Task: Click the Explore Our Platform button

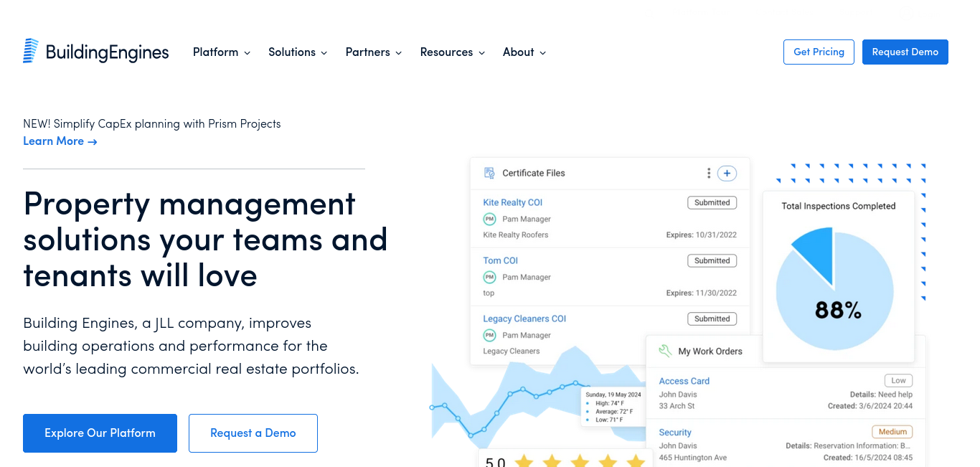Action: pyautogui.click(x=100, y=433)
